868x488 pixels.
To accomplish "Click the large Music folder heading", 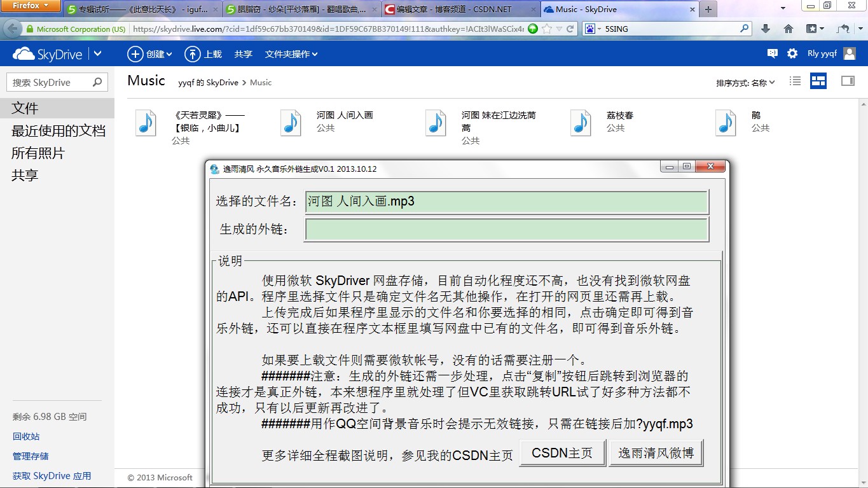I will [x=146, y=80].
